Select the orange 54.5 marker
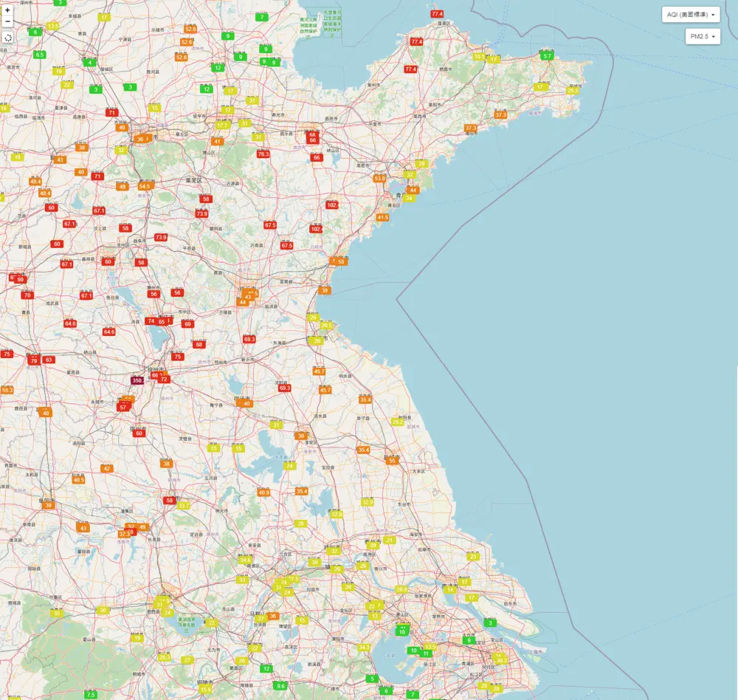738x700 pixels. [x=144, y=186]
